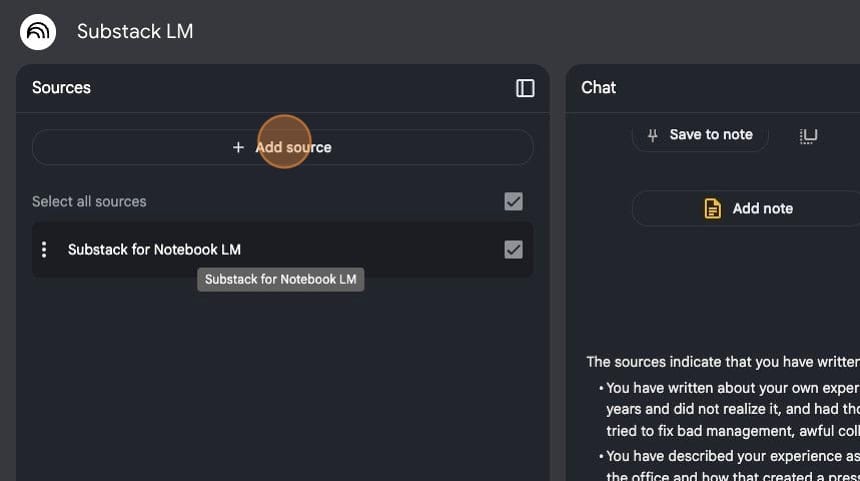The height and width of the screenshot is (481, 860).
Task: Click the Add note button
Action: [x=748, y=208]
